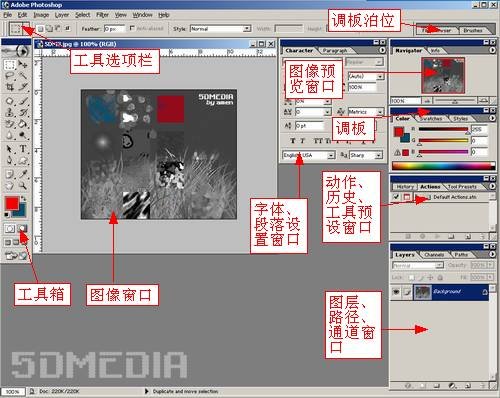Select the Path Selection tool

click(10, 149)
